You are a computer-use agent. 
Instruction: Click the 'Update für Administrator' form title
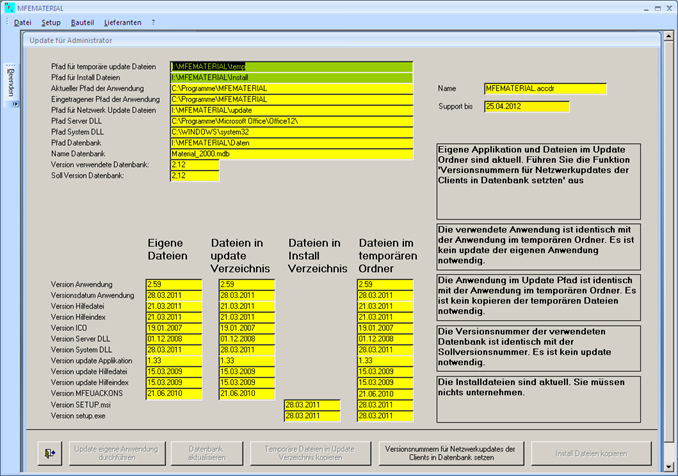tap(70, 40)
